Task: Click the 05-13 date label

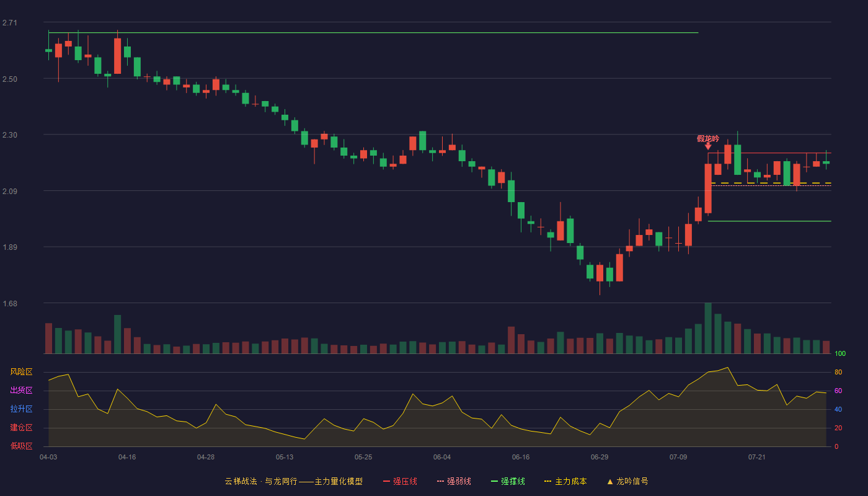Action: (x=285, y=457)
